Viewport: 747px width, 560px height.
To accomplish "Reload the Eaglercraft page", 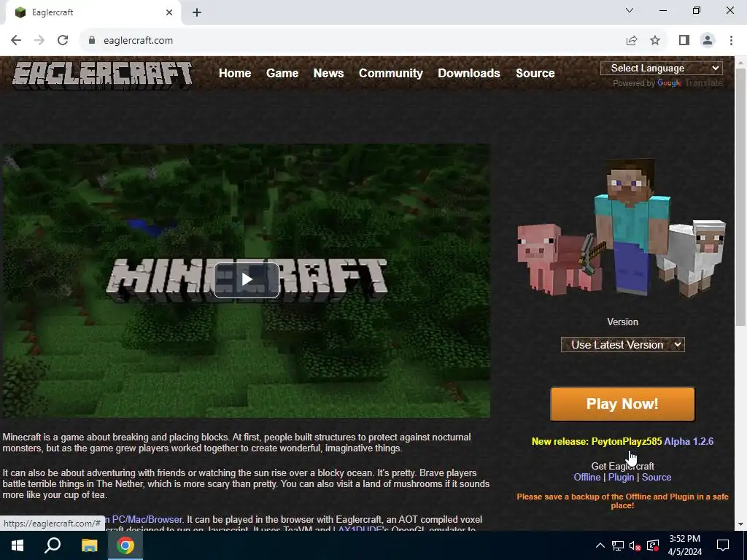I will 63,41.
